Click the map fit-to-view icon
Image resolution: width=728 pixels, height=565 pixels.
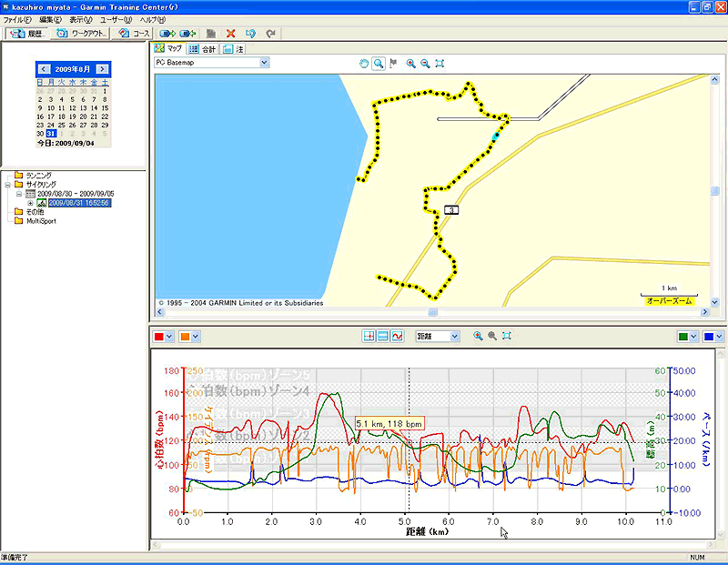pyautogui.click(x=440, y=64)
